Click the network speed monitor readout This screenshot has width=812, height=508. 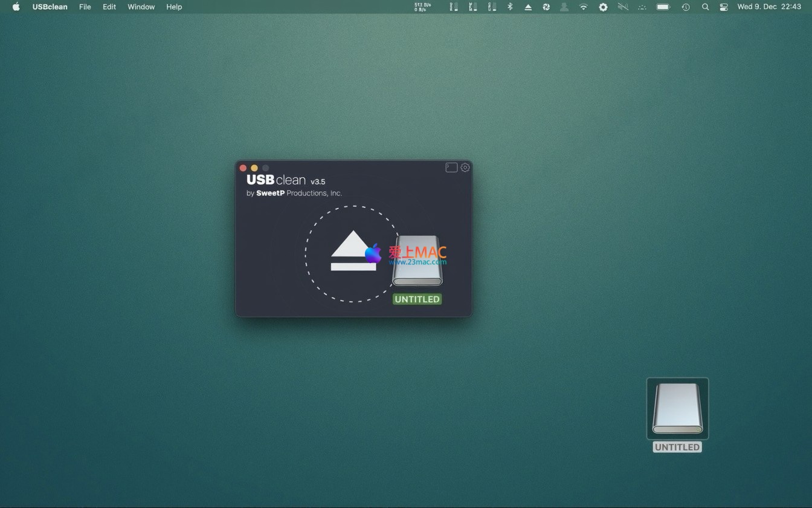tap(422, 7)
